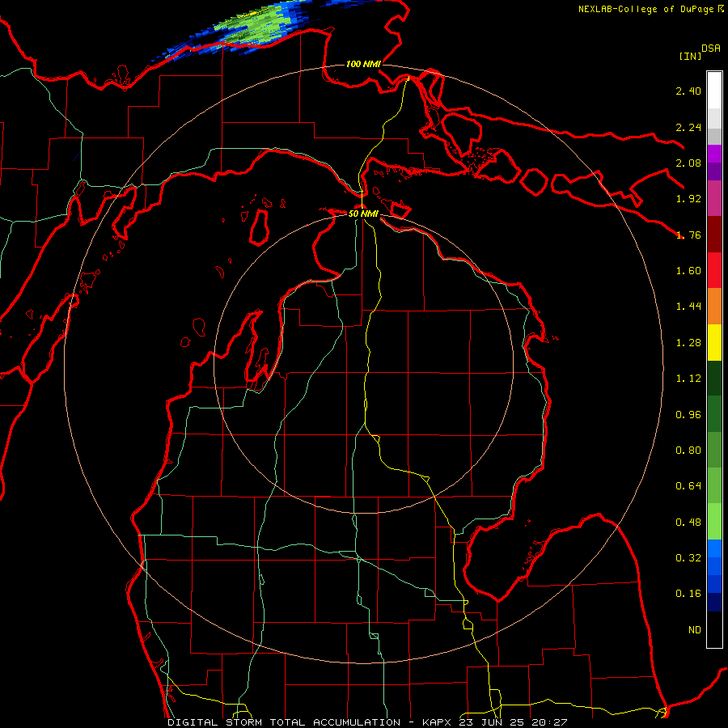The image size is (728, 728).
Task: Click the 1.28 legend value
Action: click(x=688, y=343)
